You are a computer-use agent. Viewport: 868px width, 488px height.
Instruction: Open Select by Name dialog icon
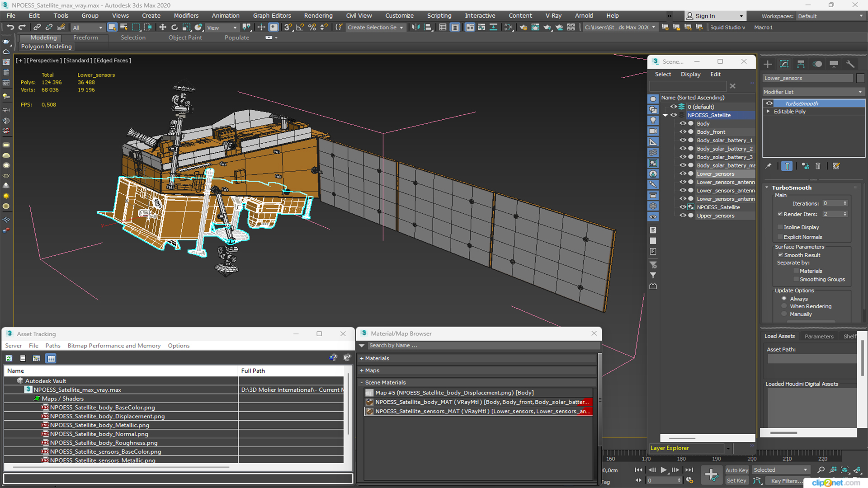124,28
